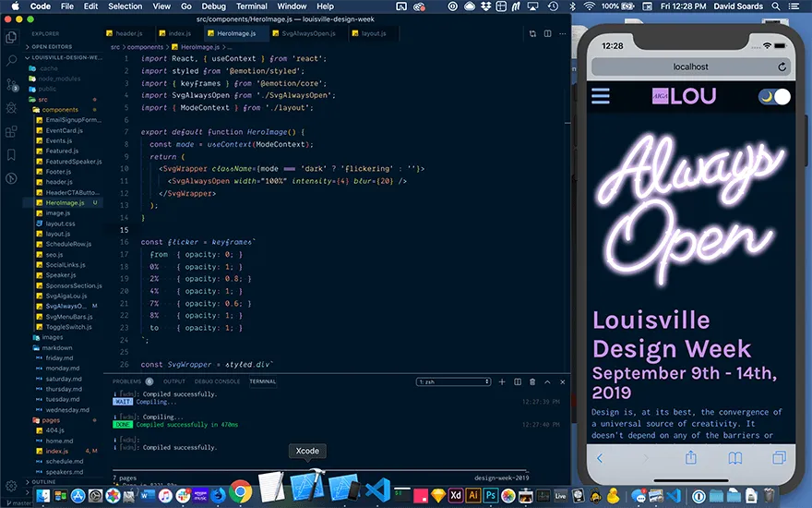
Task: Click the localhost address bar in simulator
Action: (x=691, y=67)
